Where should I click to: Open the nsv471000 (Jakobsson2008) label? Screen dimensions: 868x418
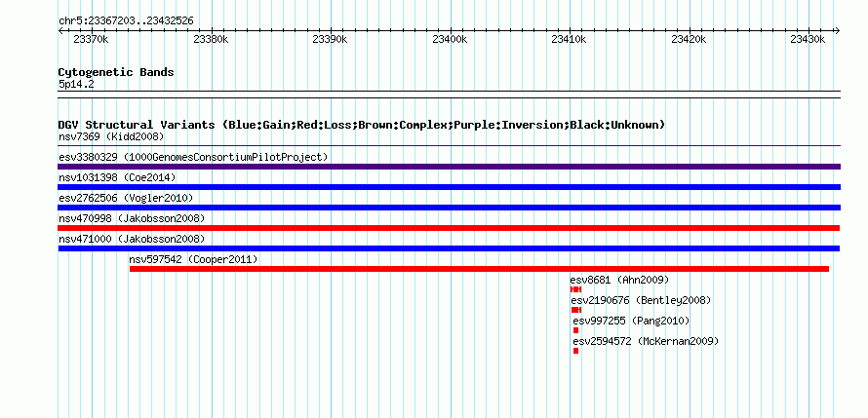[132, 239]
